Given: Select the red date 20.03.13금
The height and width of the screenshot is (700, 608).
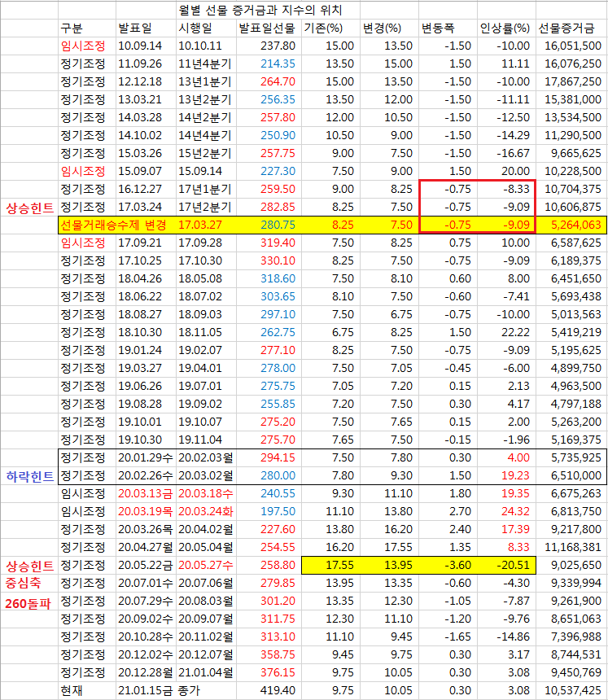Looking at the screenshot, I should click(x=145, y=493).
